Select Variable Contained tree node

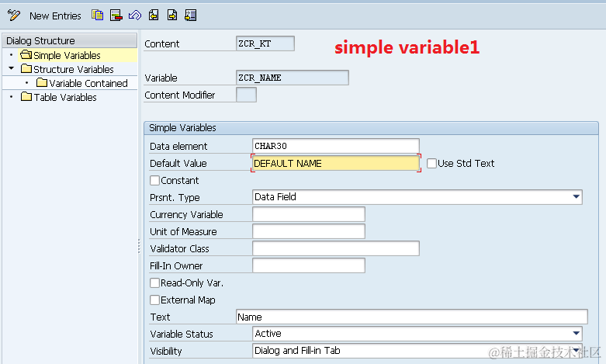pos(88,83)
